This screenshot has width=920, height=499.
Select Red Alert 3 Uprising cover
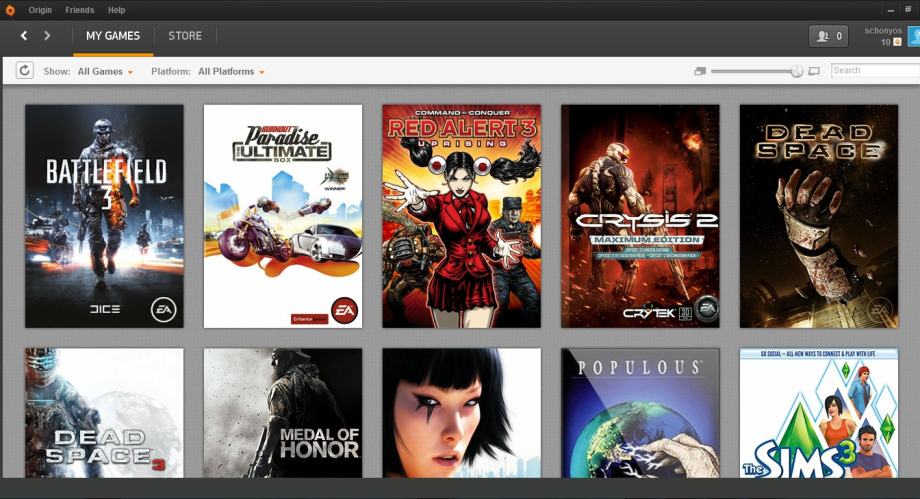(x=462, y=216)
